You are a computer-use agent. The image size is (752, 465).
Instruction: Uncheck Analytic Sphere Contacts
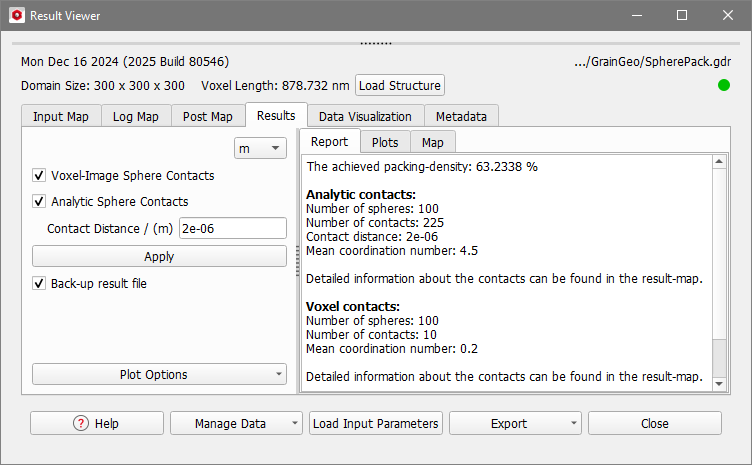tap(39, 201)
